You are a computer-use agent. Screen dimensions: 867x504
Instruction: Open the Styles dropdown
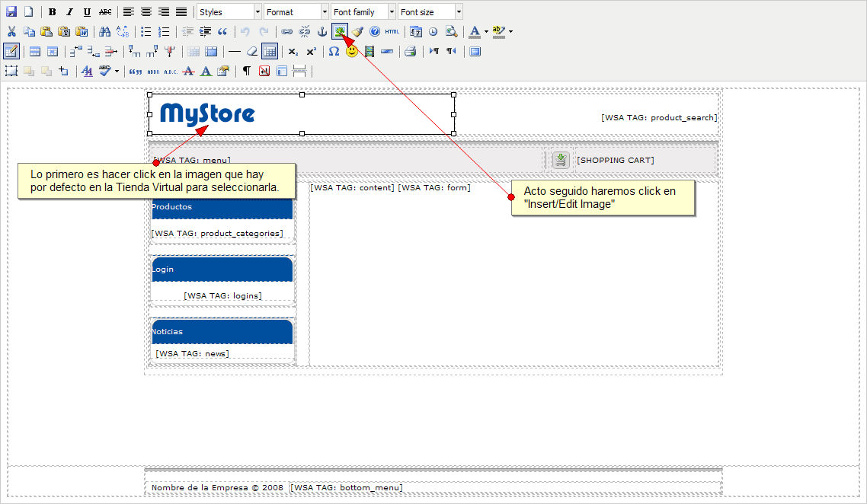229,11
